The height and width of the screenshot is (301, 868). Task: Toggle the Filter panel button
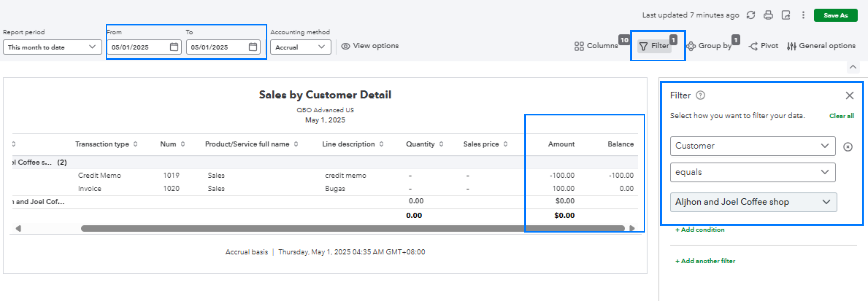click(x=654, y=46)
